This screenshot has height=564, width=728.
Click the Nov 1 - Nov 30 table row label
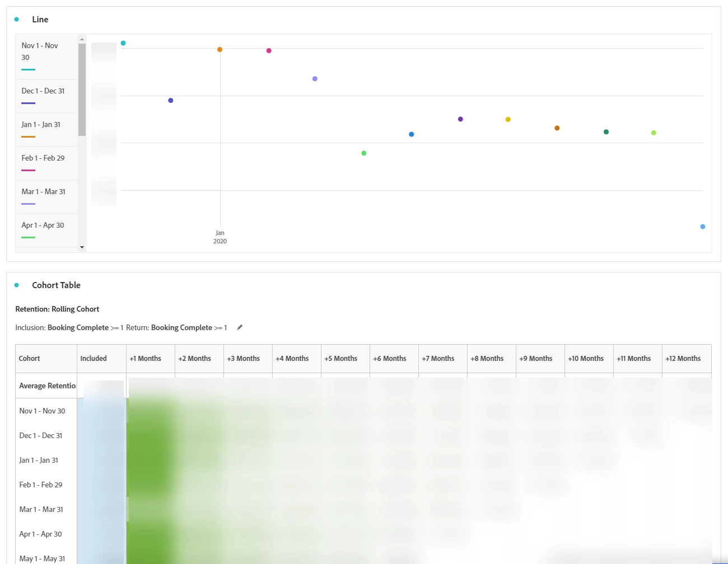(42, 411)
